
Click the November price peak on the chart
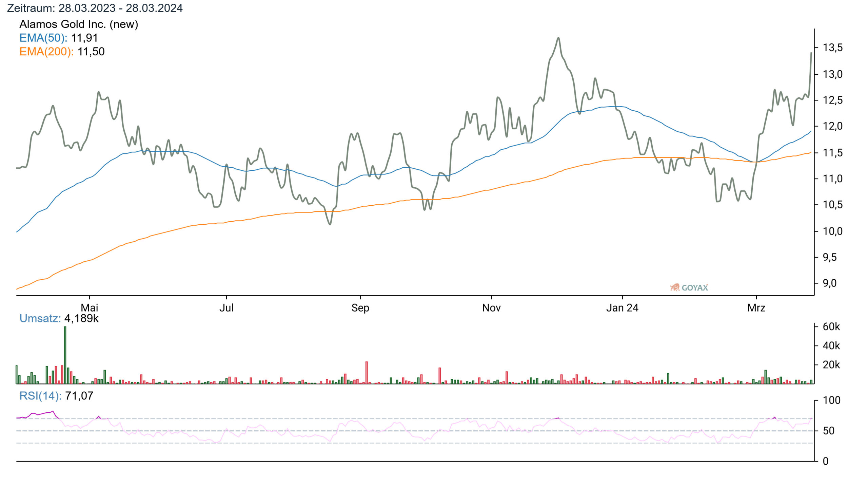558,38
